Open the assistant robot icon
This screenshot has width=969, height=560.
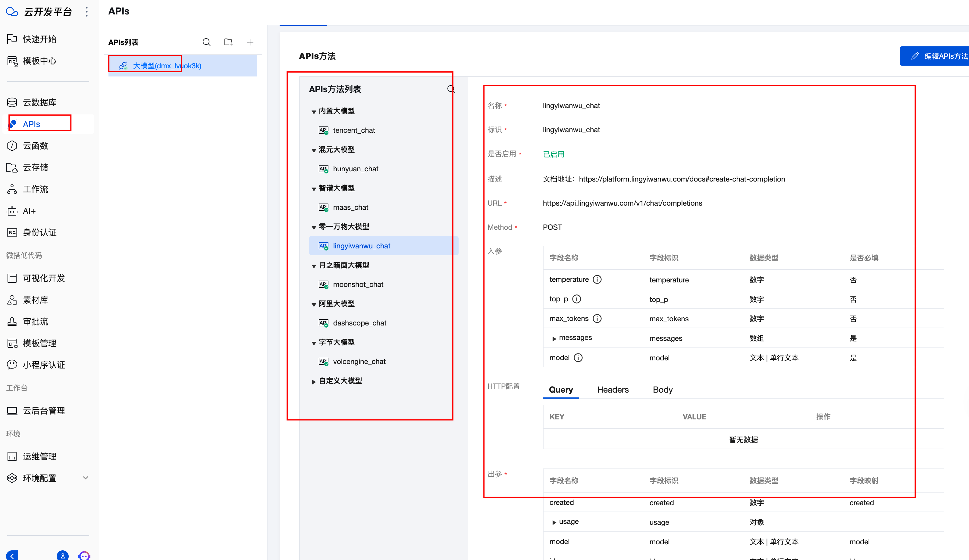click(x=84, y=555)
